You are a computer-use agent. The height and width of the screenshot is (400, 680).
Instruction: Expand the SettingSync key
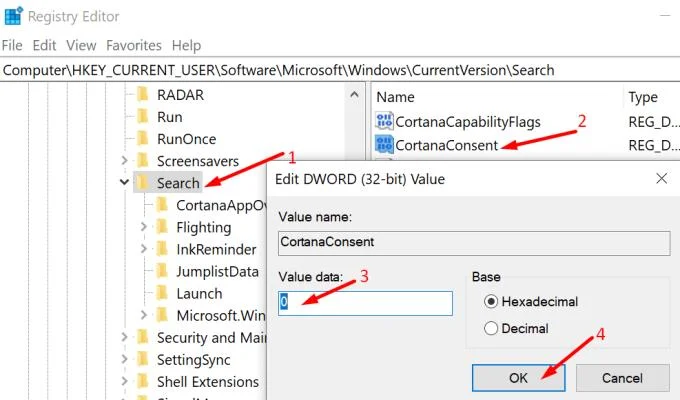coord(124,359)
